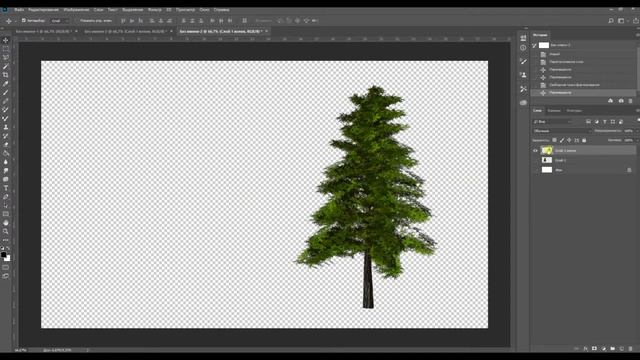Switch to the Контуры tab
Screen dimensions: 640x360
click(x=574, y=111)
